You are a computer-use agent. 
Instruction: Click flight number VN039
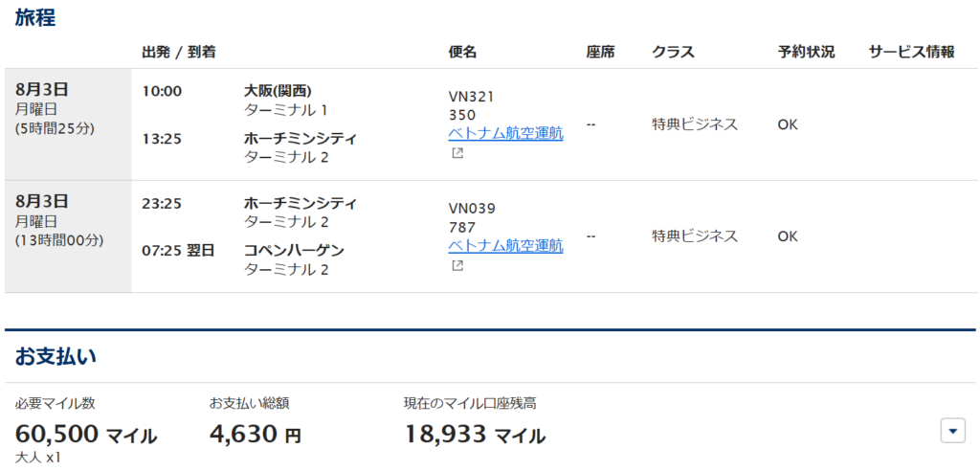click(x=472, y=209)
